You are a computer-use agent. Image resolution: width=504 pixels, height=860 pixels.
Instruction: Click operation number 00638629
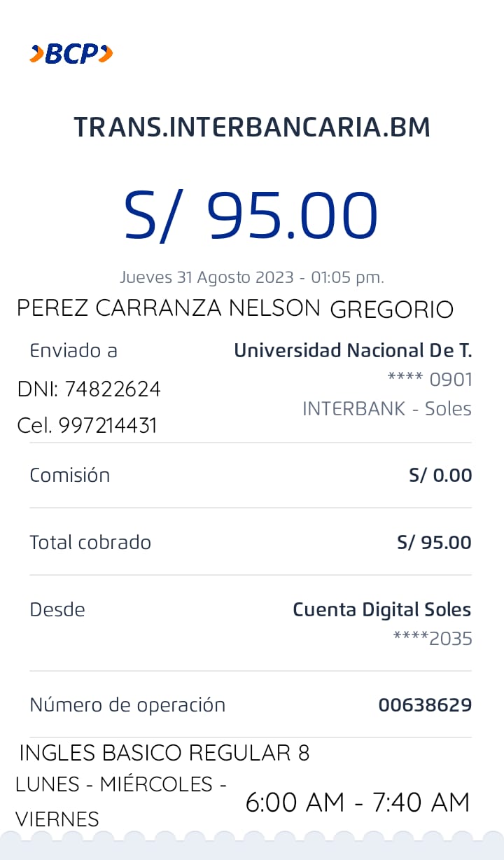click(x=425, y=705)
